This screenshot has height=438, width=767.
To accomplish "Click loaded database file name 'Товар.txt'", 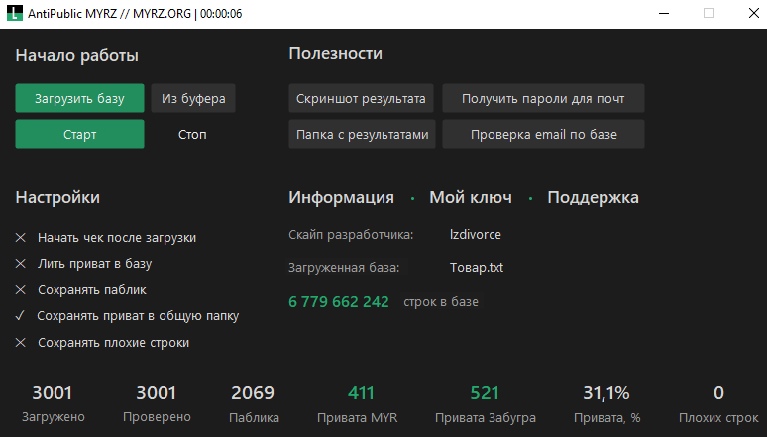I will pos(476,268).
